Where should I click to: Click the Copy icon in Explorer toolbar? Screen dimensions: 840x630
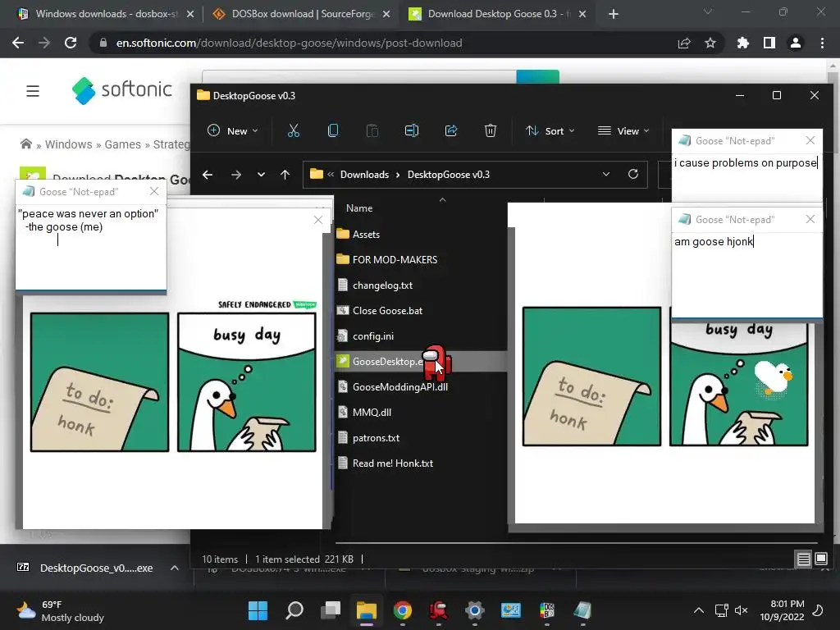(x=333, y=130)
